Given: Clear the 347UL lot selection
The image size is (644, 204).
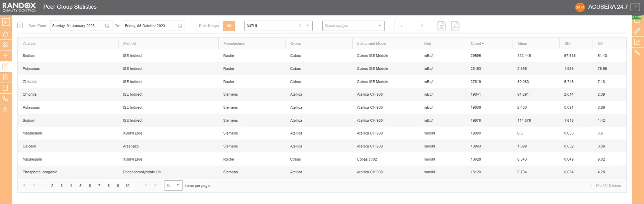Looking at the screenshot, I should click(x=300, y=26).
